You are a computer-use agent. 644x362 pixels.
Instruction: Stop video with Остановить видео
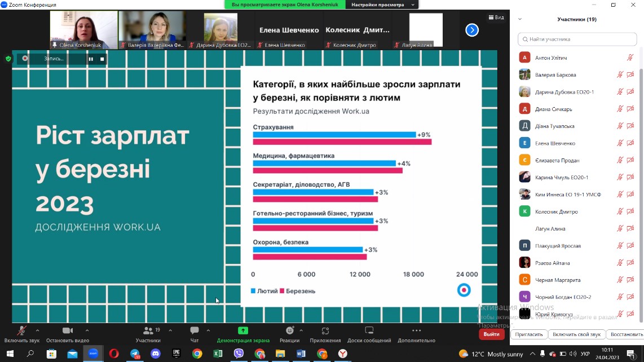pos(67,334)
